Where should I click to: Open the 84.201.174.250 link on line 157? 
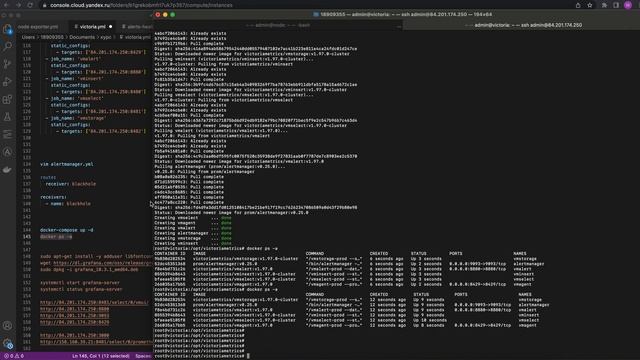coord(74,316)
